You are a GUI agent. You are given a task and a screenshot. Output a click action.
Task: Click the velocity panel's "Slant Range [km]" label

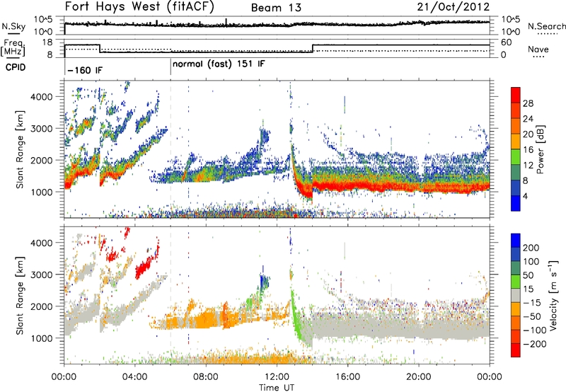pos(20,295)
